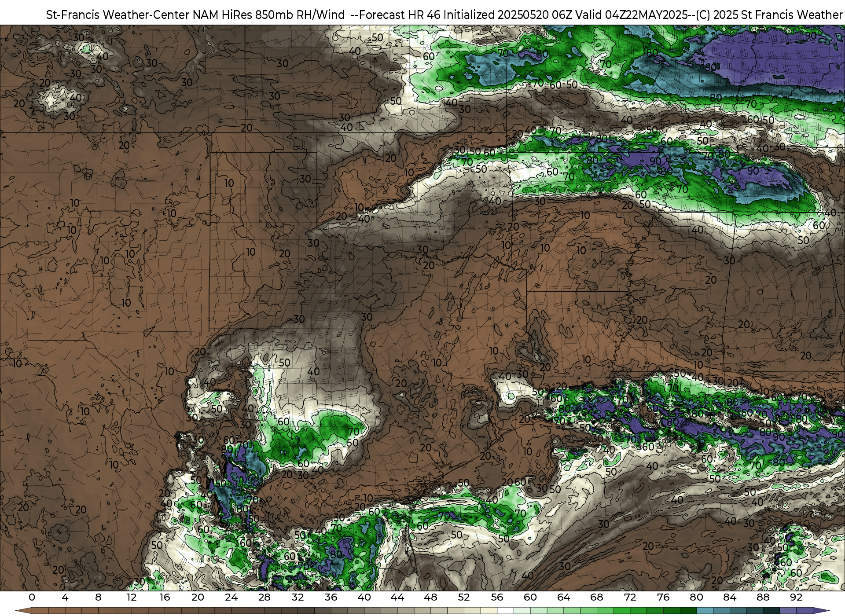Click colorbar tick label 92
Viewport: 845px width, 616px height.
coord(796,598)
